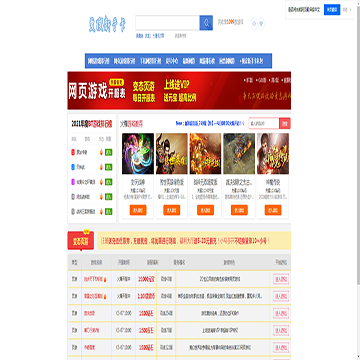
Task: Click the blue rank-two icon in the ranking list
Action: [73, 167]
